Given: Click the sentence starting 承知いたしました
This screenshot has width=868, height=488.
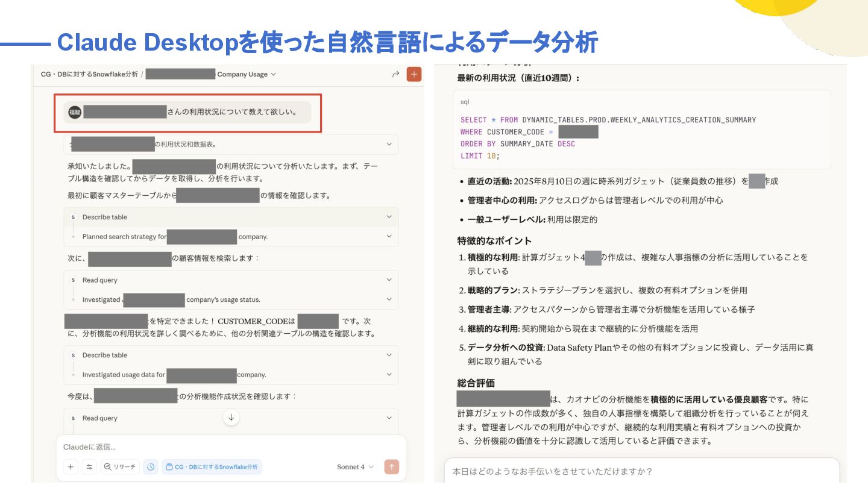Looking at the screenshot, I should point(223,172).
